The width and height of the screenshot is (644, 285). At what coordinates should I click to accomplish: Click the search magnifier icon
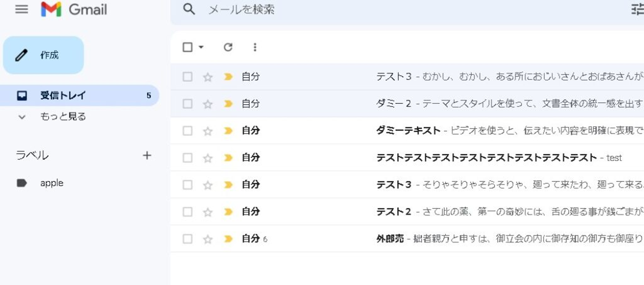(189, 9)
